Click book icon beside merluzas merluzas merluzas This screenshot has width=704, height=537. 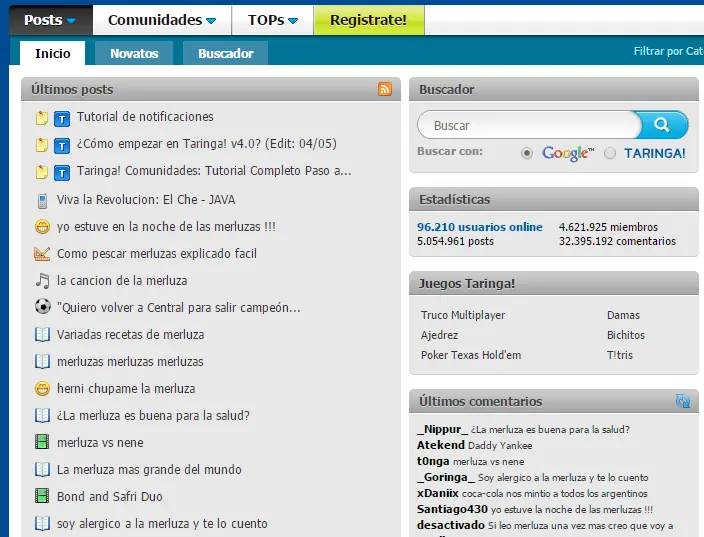42,361
